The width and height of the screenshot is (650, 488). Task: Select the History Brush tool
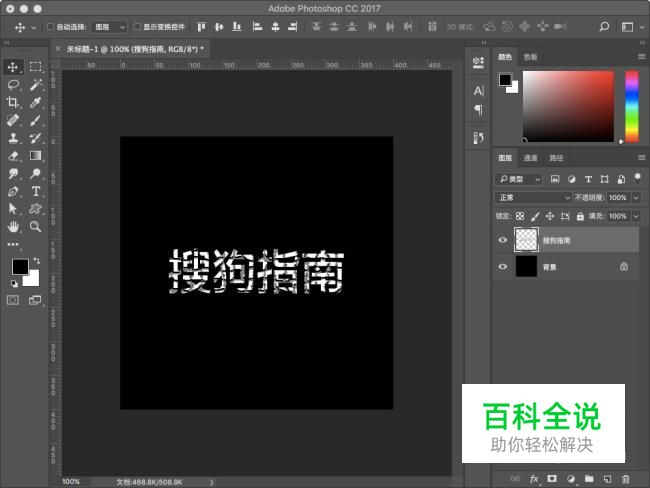[35, 138]
